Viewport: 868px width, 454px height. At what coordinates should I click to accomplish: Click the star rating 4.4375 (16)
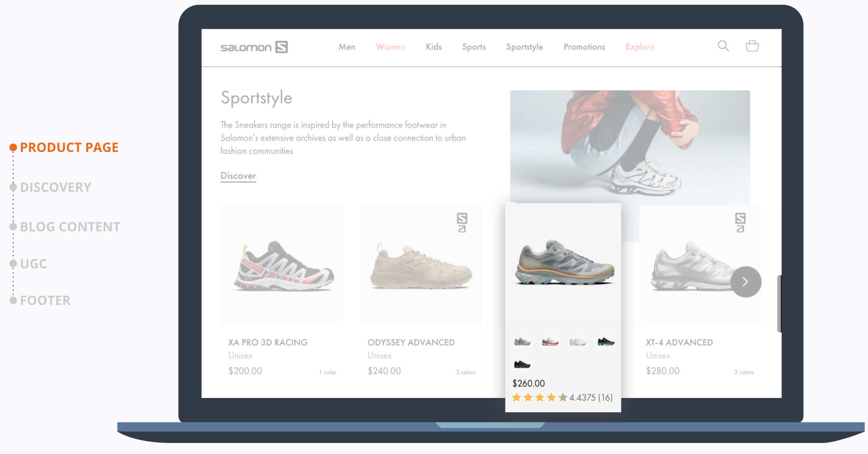[x=562, y=398]
